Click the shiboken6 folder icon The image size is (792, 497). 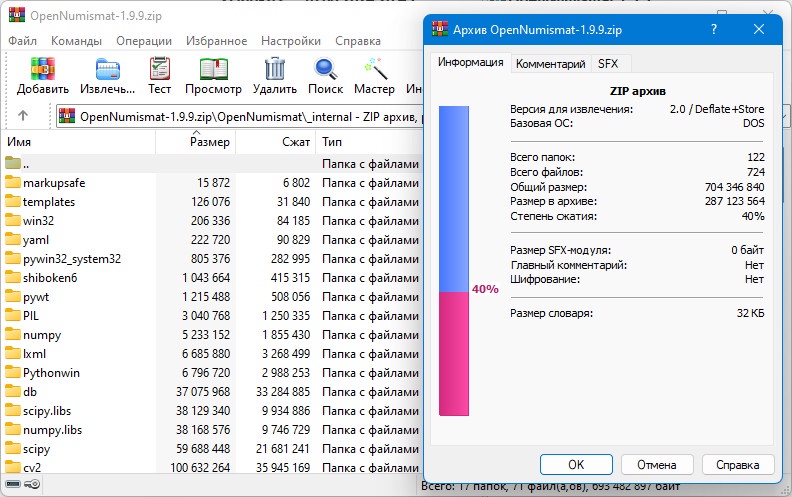pos(13,277)
